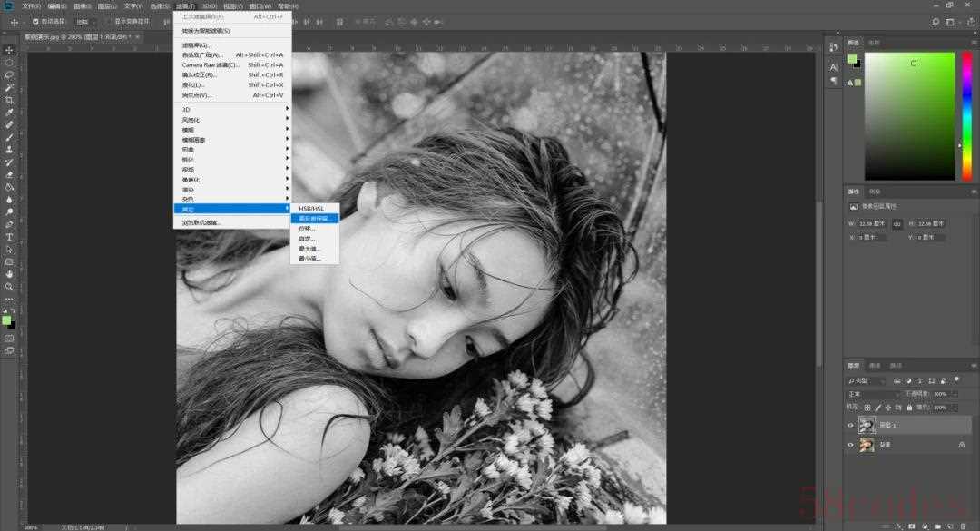Click the toolbox foreground color swatch
The width and height of the screenshot is (980, 531).
tap(6, 320)
